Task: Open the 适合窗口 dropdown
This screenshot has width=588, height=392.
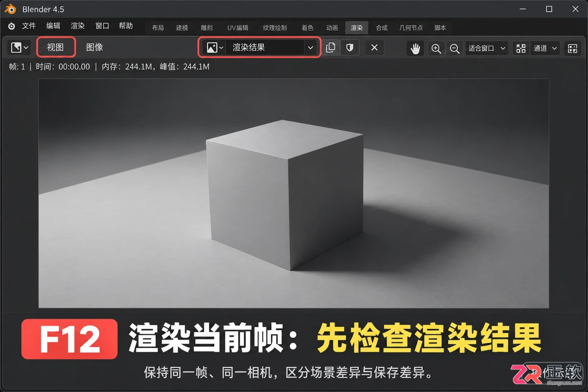Action: [487, 49]
